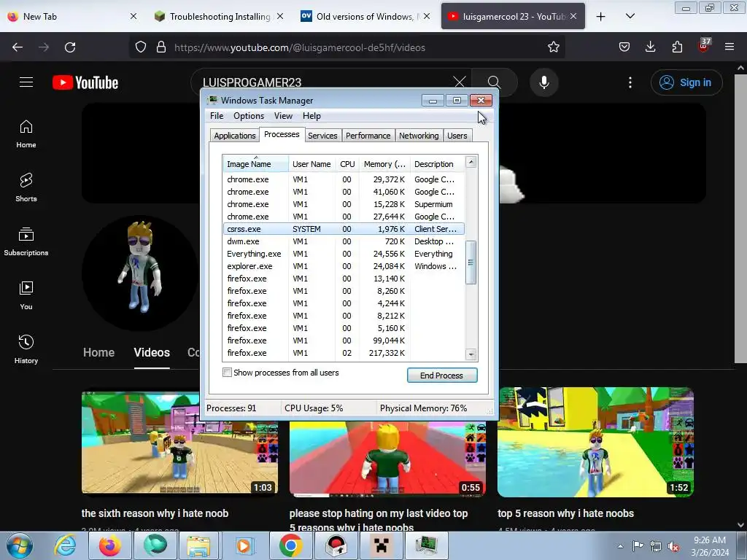Switch to the Performance tab

368,136
